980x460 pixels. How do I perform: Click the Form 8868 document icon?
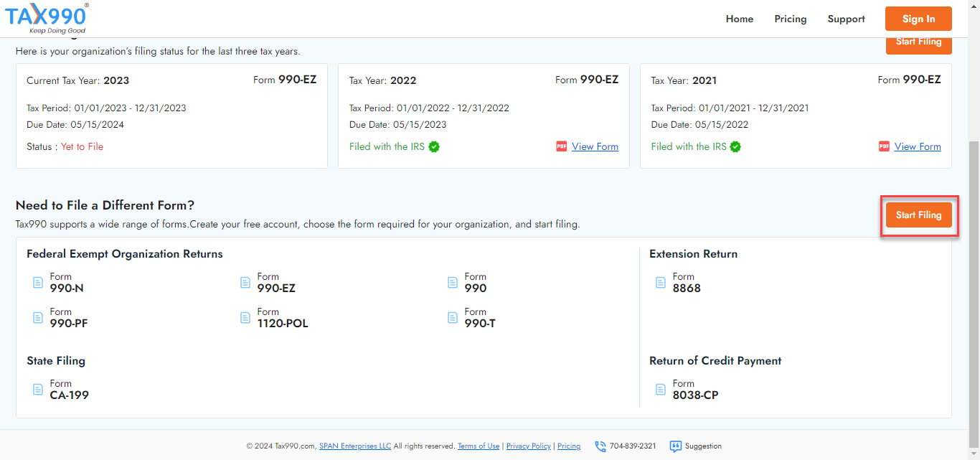[661, 283]
